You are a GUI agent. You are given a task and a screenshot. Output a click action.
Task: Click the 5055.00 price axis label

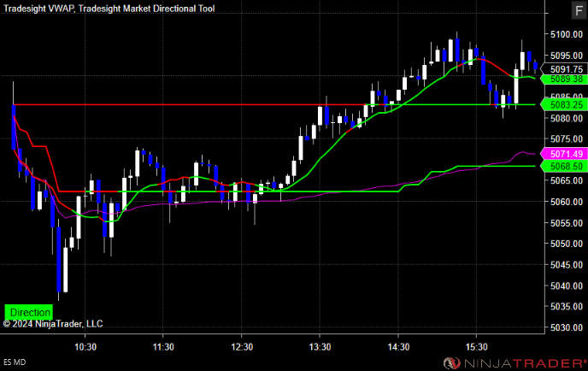567,223
